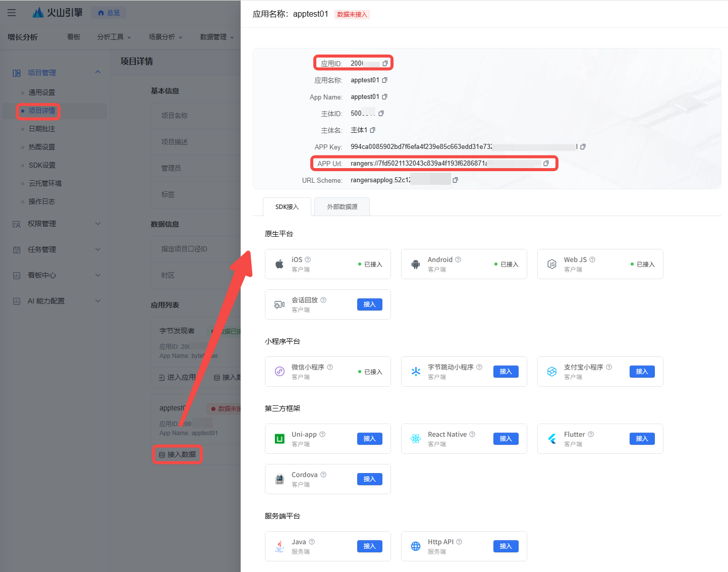The image size is (728, 572).
Task: Select the SDK接入 tab
Action: coord(287,207)
